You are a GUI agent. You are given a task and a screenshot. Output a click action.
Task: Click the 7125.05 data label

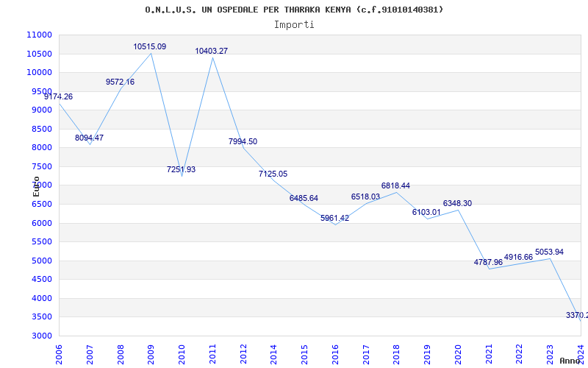(x=273, y=174)
